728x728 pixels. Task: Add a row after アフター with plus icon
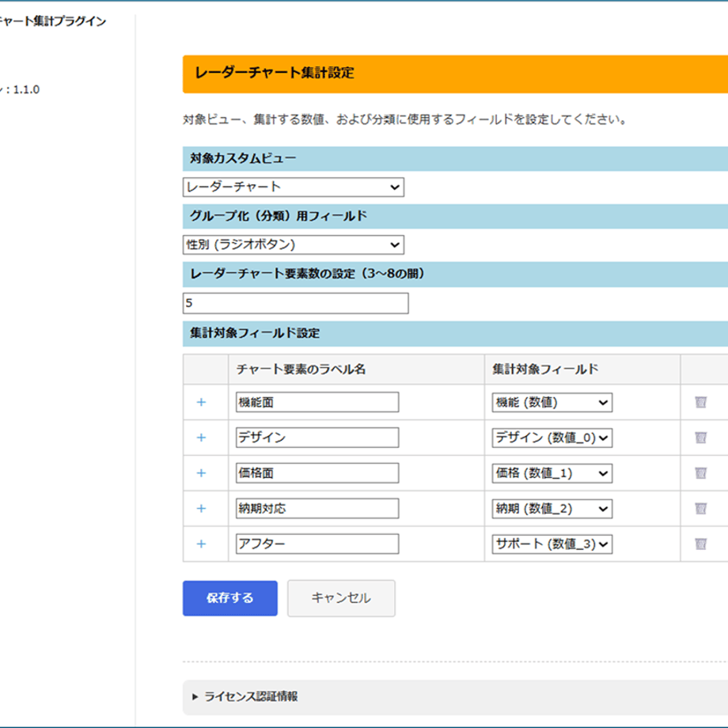point(201,544)
